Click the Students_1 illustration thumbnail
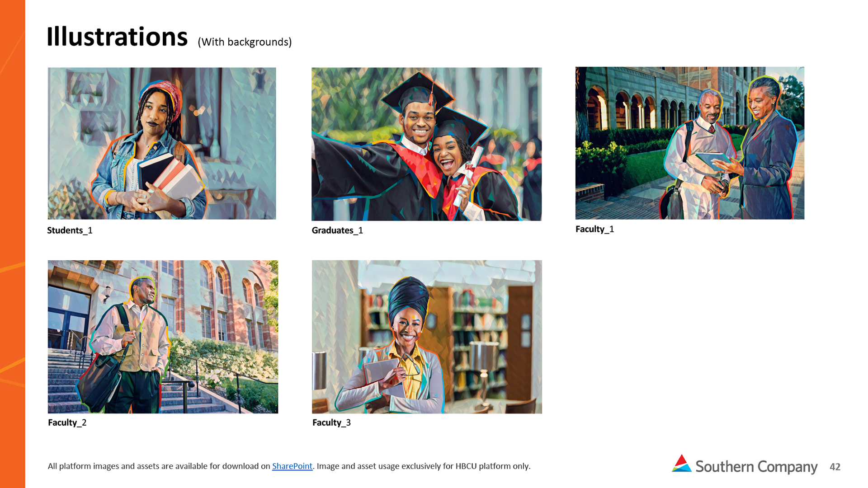Screen dimensions: 868x488 click(x=162, y=143)
